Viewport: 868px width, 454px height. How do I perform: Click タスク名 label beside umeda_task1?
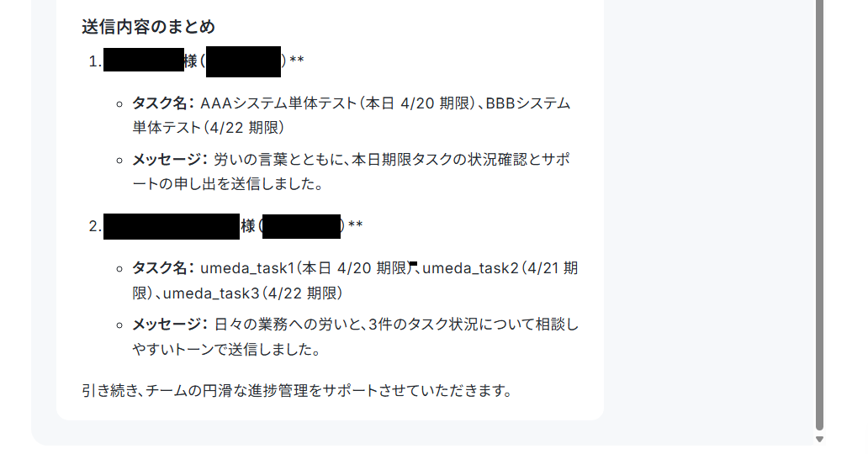160,268
